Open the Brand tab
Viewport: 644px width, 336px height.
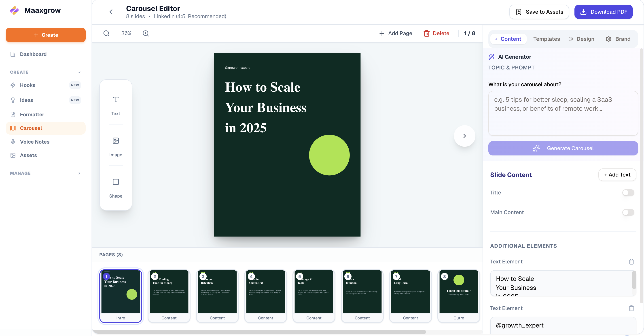[x=618, y=39]
